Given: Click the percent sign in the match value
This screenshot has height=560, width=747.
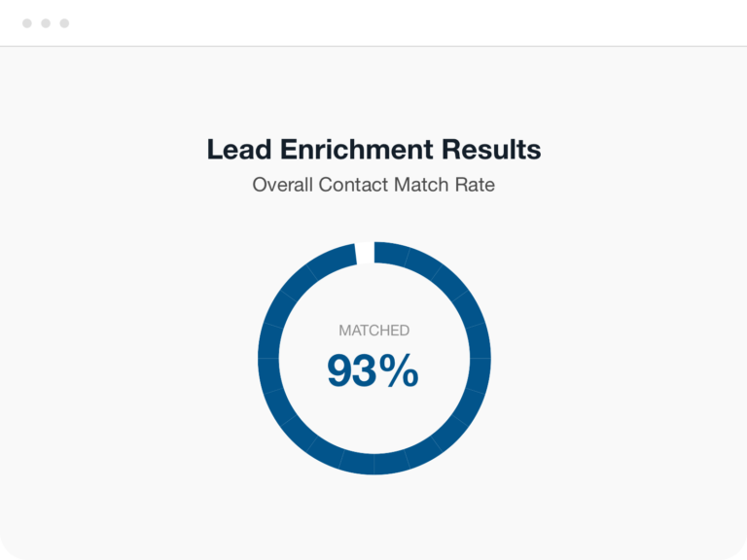Looking at the screenshot, I should point(399,371).
